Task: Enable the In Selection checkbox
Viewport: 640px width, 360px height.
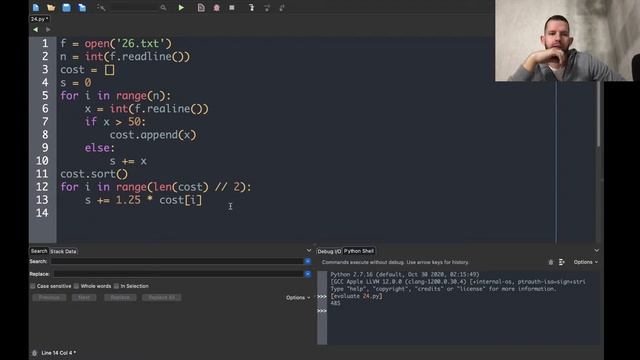Action: (x=116, y=286)
